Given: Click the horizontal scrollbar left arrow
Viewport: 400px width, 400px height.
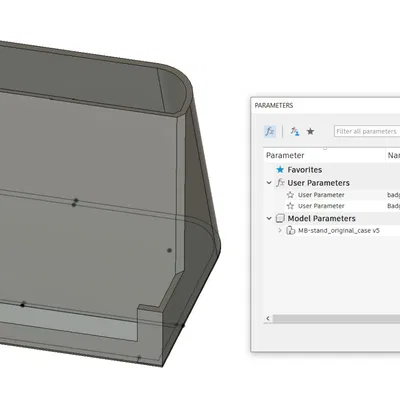Looking at the screenshot, I should (268, 318).
